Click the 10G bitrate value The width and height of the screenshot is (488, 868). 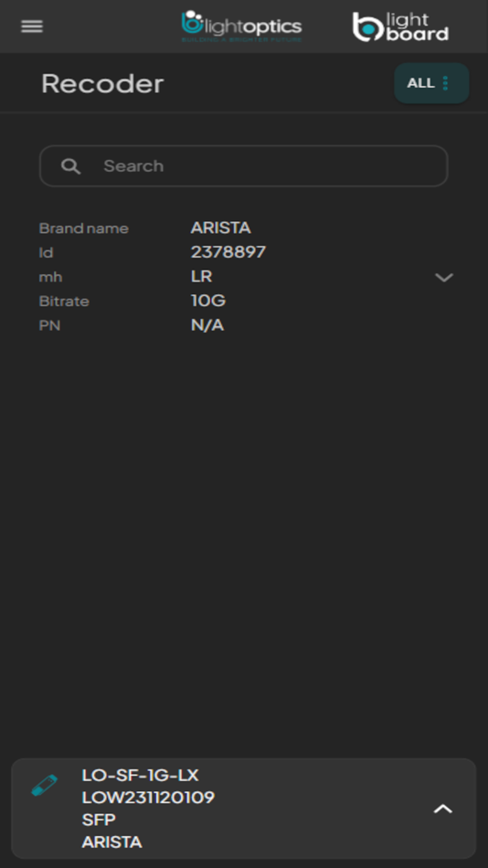point(208,301)
